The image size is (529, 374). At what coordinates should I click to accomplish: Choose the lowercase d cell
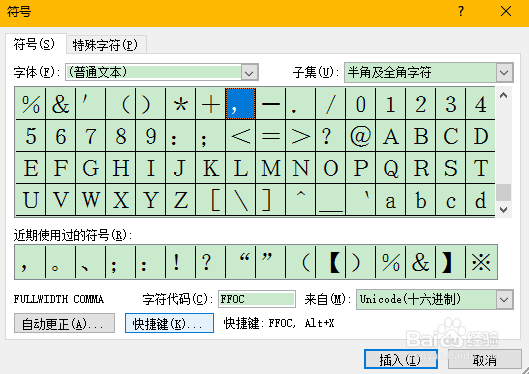coord(480,200)
